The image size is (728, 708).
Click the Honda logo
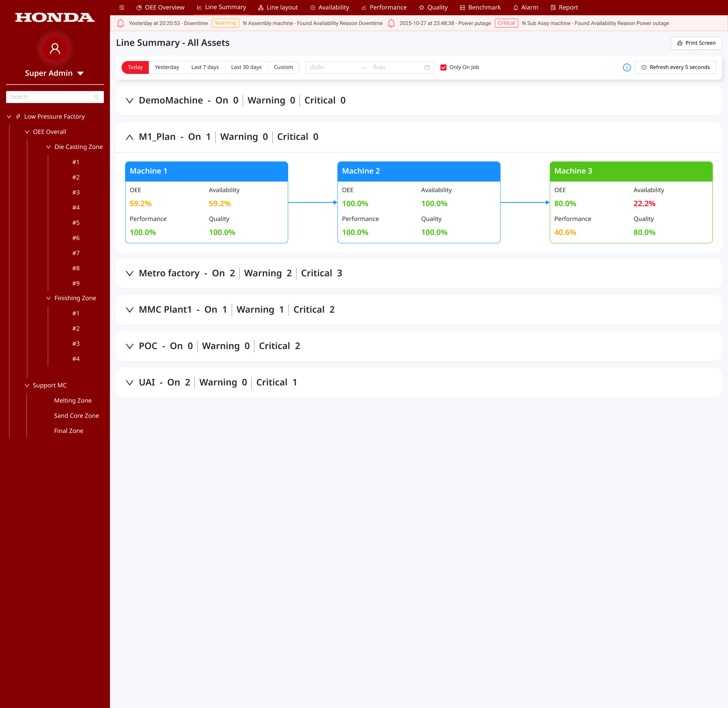click(x=55, y=17)
